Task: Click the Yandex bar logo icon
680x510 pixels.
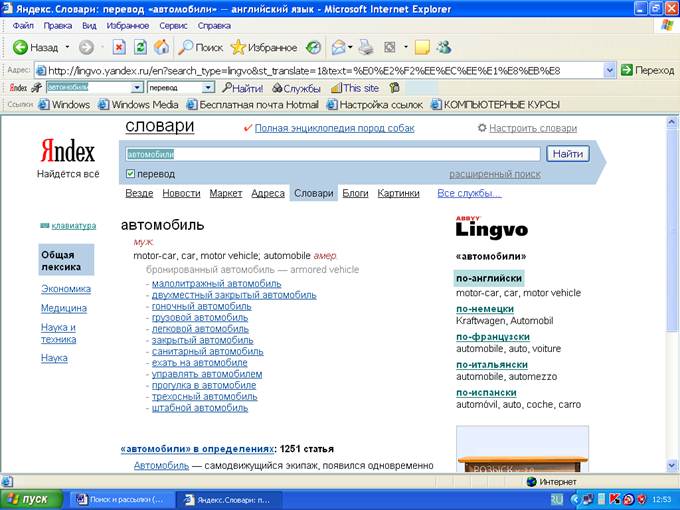Action: [x=18, y=88]
